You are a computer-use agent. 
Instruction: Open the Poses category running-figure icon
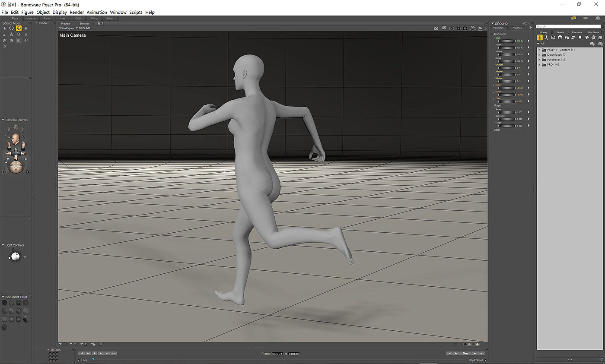(546, 38)
